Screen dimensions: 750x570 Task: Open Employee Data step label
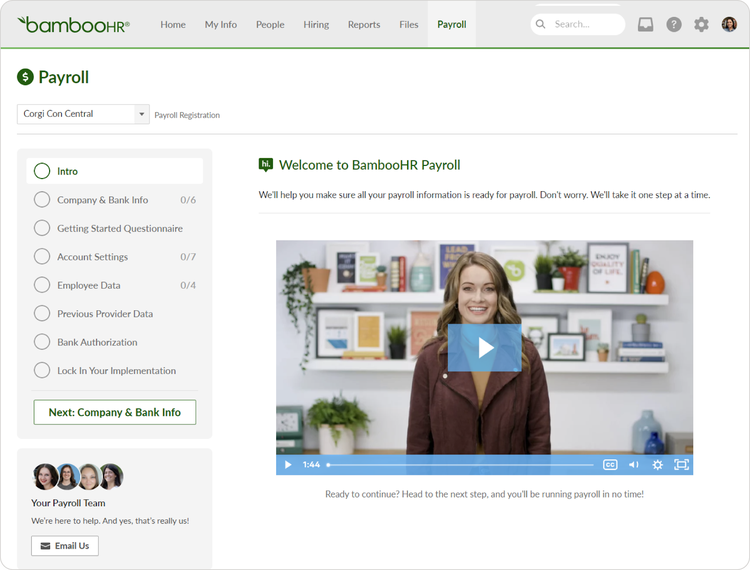[x=89, y=285]
